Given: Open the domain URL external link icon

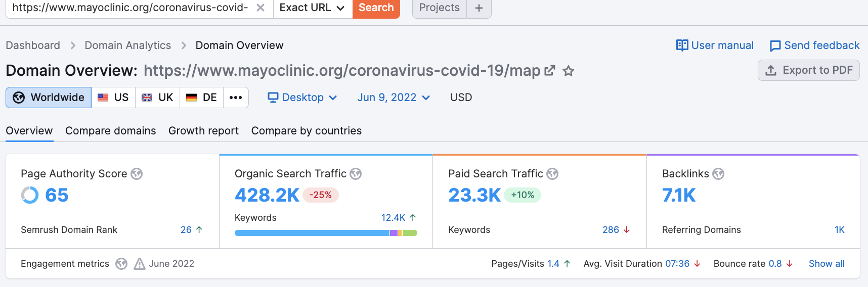Looking at the screenshot, I should pyautogui.click(x=550, y=71).
